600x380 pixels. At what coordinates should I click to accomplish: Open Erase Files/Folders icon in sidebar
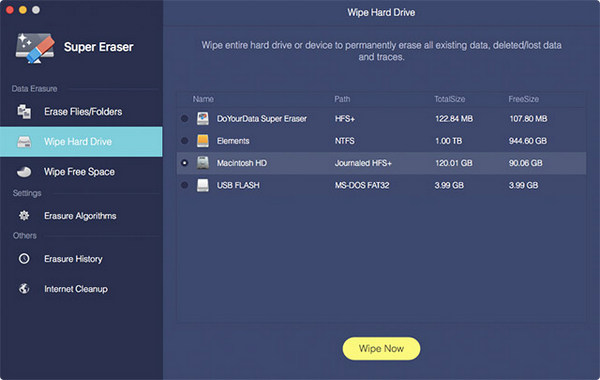tap(24, 111)
